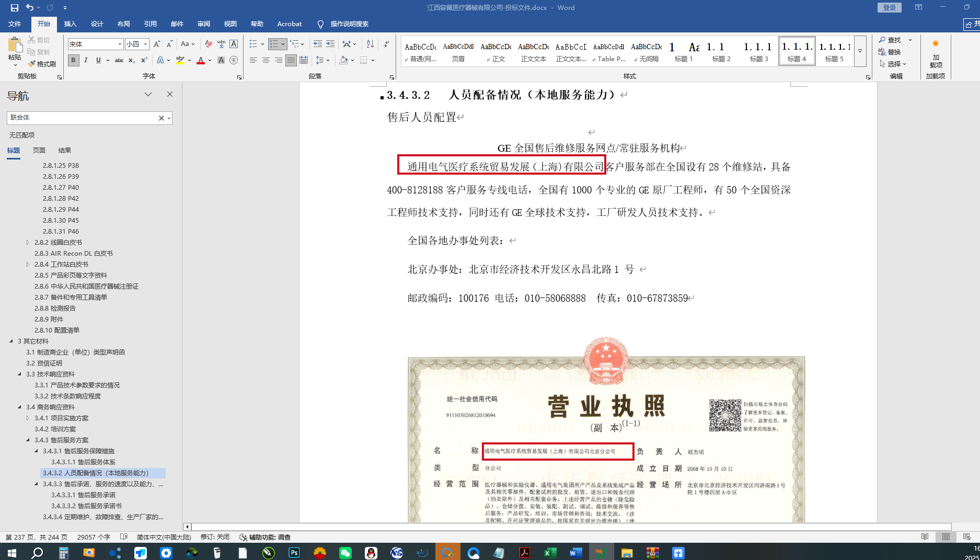The height and width of the screenshot is (560, 980).
Task: Toggle bold formatting
Action: [73, 61]
